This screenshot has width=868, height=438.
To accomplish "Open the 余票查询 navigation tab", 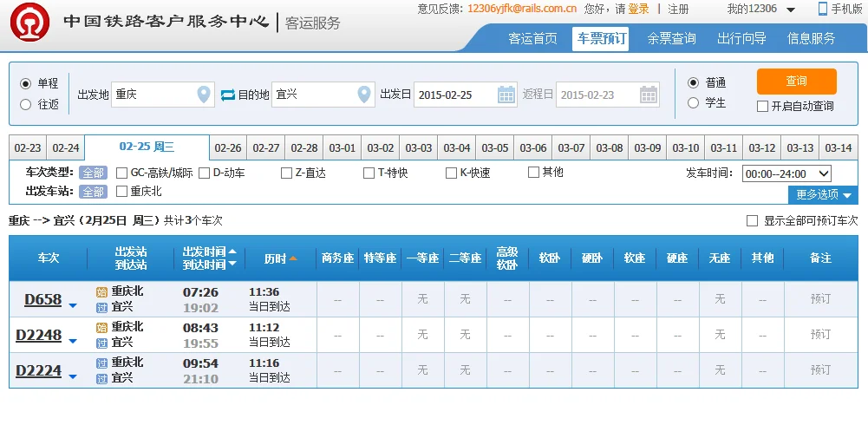I will (671, 39).
